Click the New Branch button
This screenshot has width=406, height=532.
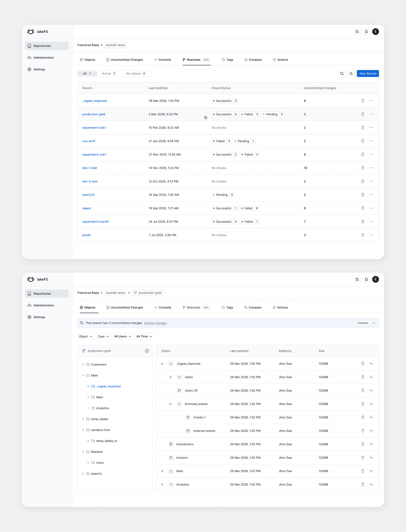[x=368, y=74]
